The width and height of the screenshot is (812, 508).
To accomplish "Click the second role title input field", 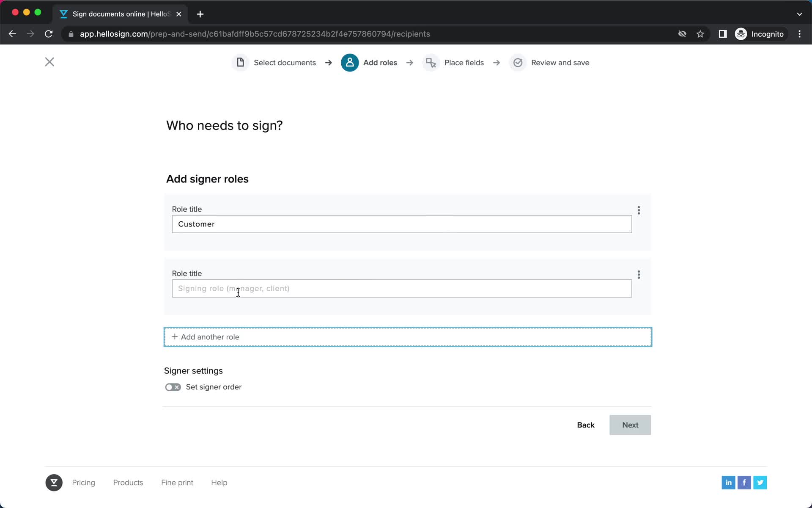I will [x=402, y=289].
